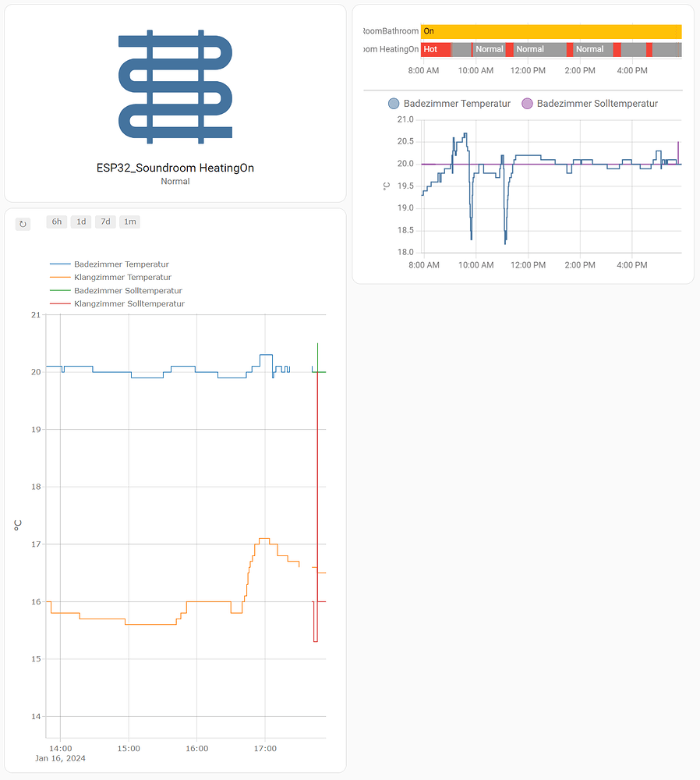Click the purple circle marker beside Badezimmer Solltemperatur
Image resolution: width=700 pixels, height=780 pixels.
click(529, 103)
